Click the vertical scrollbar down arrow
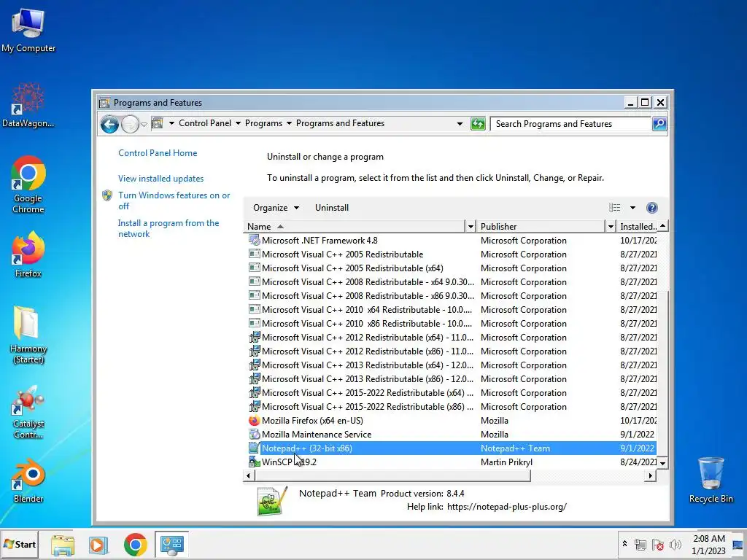Image resolution: width=747 pixels, height=560 pixels. [x=662, y=463]
